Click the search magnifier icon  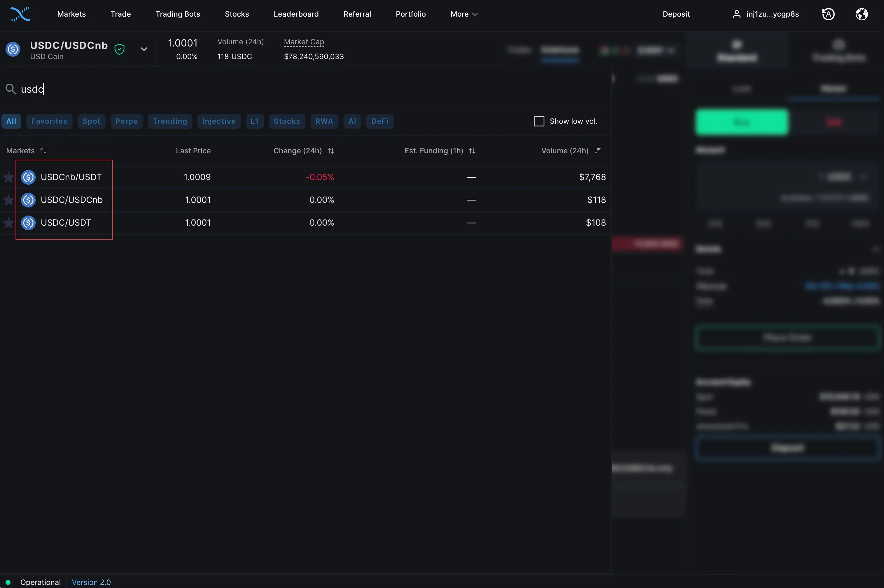(10, 89)
